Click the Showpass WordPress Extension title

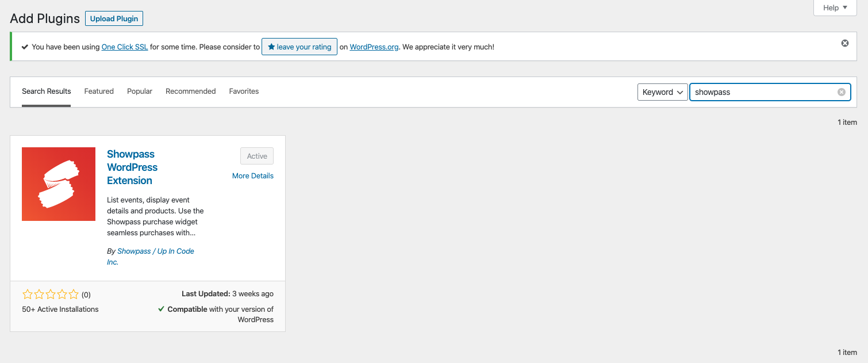click(x=132, y=167)
